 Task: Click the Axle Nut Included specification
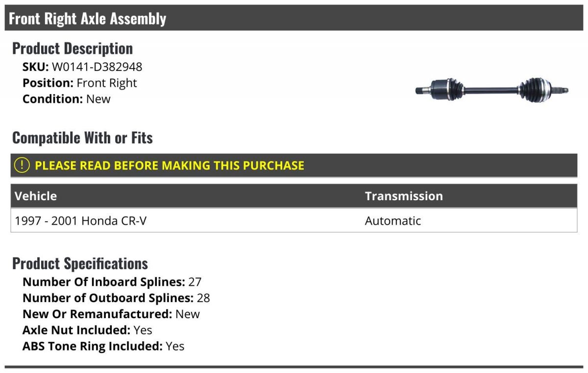[x=88, y=330]
